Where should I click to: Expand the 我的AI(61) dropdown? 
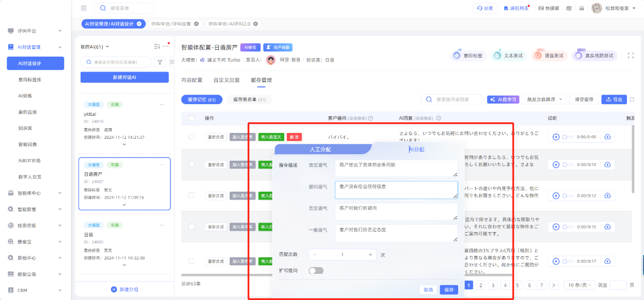point(95,47)
